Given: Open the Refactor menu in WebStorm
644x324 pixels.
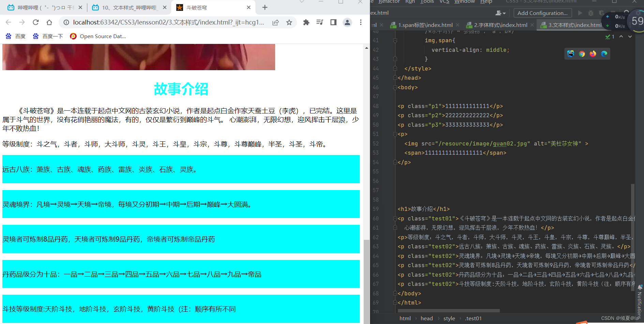Looking at the screenshot, I should click(x=389, y=2).
